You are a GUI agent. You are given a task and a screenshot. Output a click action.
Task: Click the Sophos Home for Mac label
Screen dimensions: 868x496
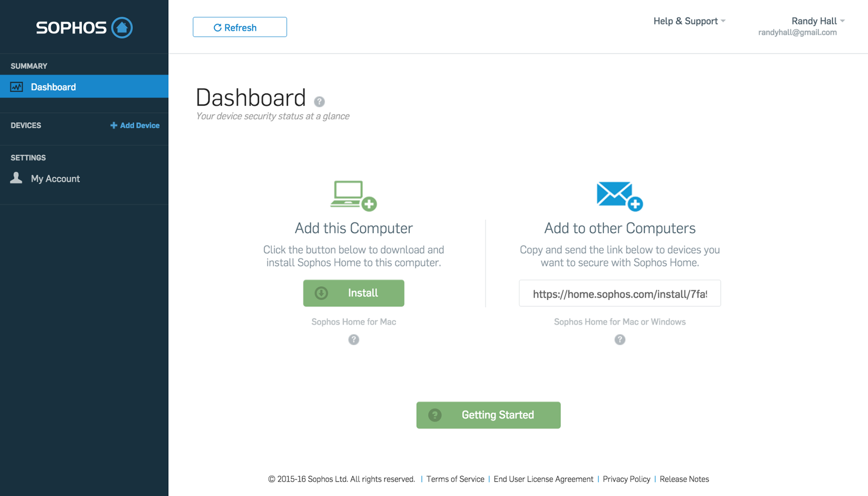click(x=354, y=322)
